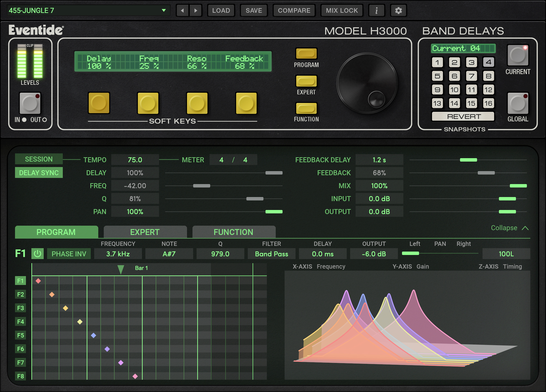Select snapshot 10

pyautogui.click(x=454, y=90)
